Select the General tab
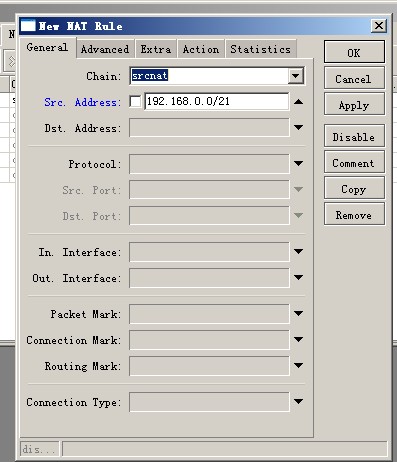 click(47, 48)
